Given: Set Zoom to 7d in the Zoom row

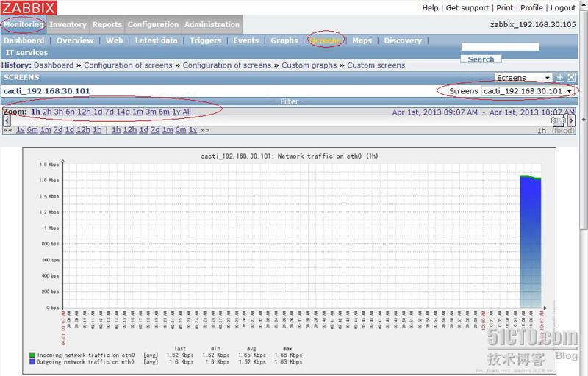Looking at the screenshot, I should tap(109, 112).
